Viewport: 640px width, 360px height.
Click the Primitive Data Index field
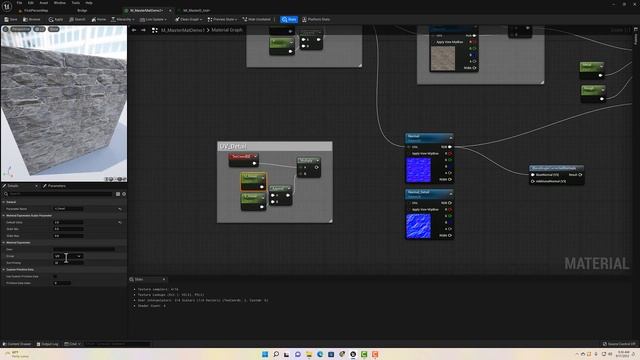62,283
